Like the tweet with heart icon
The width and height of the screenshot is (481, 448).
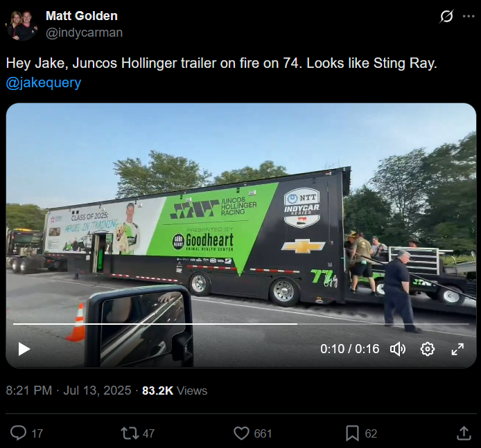click(241, 433)
